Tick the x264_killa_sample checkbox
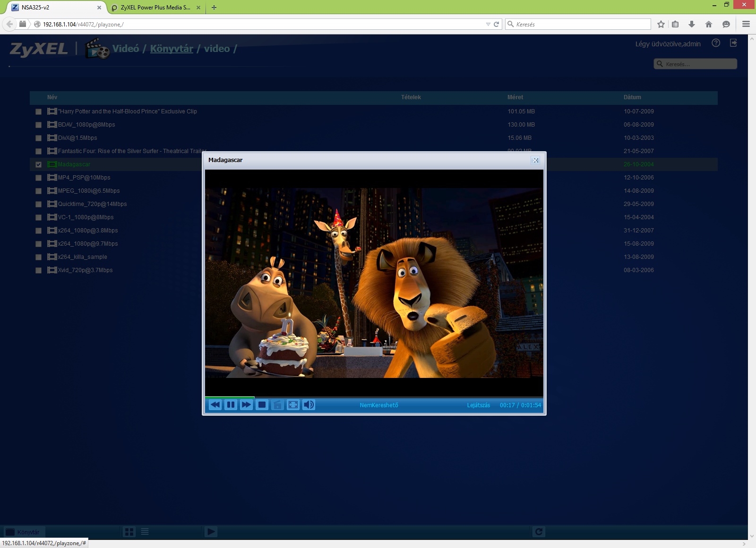756x548 pixels. pos(38,257)
